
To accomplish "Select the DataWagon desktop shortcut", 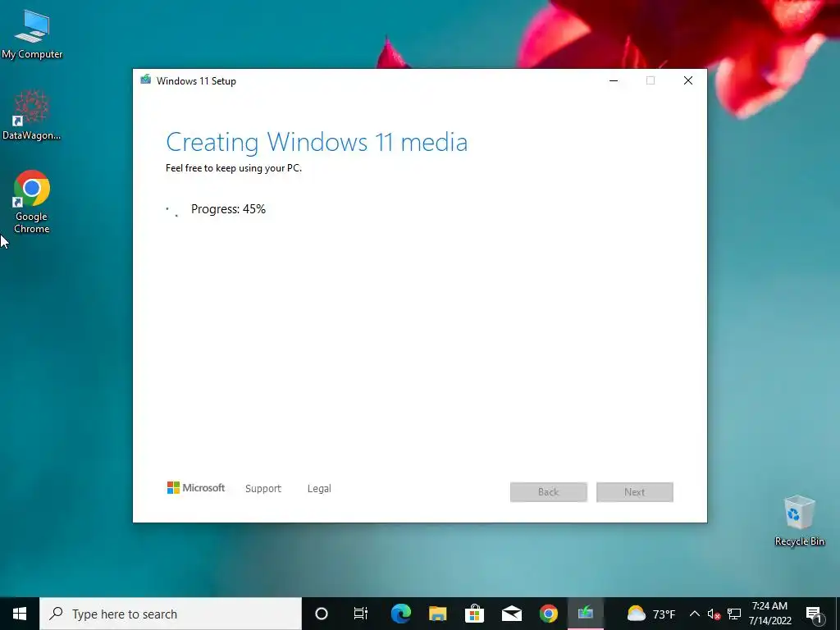I will (x=31, y=115).
